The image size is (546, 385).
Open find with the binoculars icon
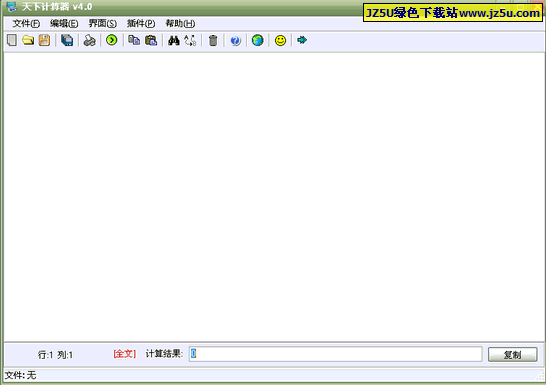pos(173,40)
